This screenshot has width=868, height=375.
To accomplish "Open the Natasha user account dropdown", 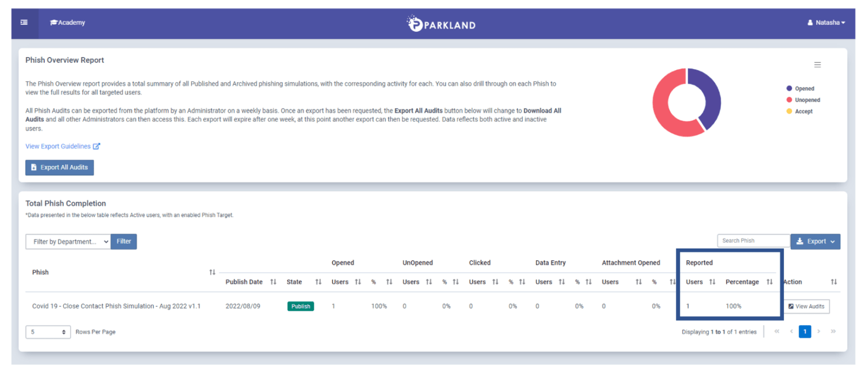I will click(826, 23).
